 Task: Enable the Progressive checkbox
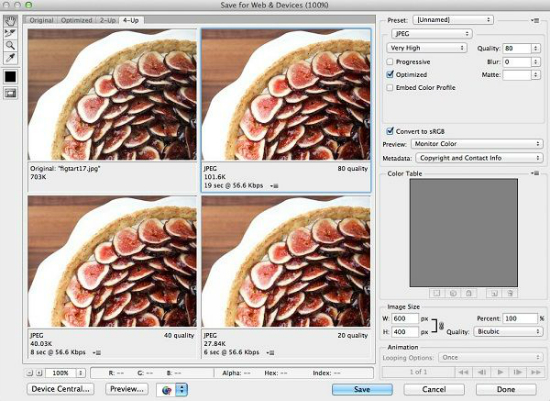click(390, 62)
